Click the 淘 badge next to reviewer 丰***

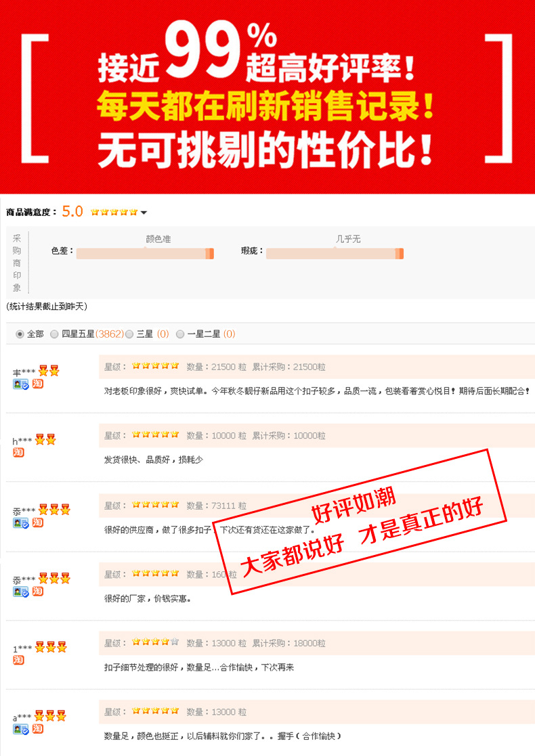click(38, 384)
